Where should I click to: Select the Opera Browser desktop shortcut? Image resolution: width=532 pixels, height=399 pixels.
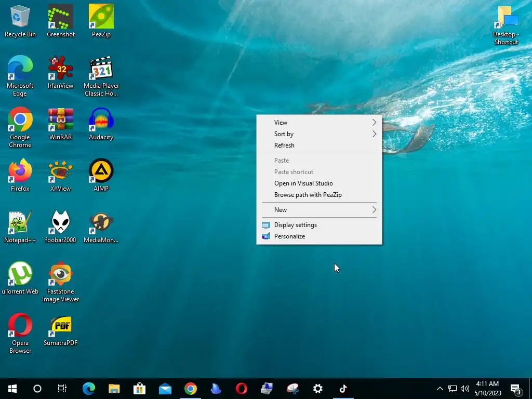click(20, 334)
